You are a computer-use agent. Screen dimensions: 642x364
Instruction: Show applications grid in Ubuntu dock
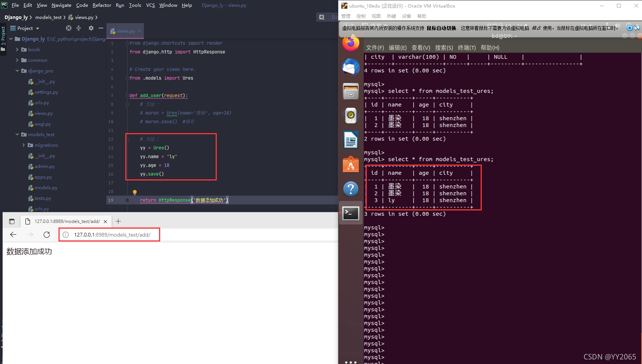351,362
